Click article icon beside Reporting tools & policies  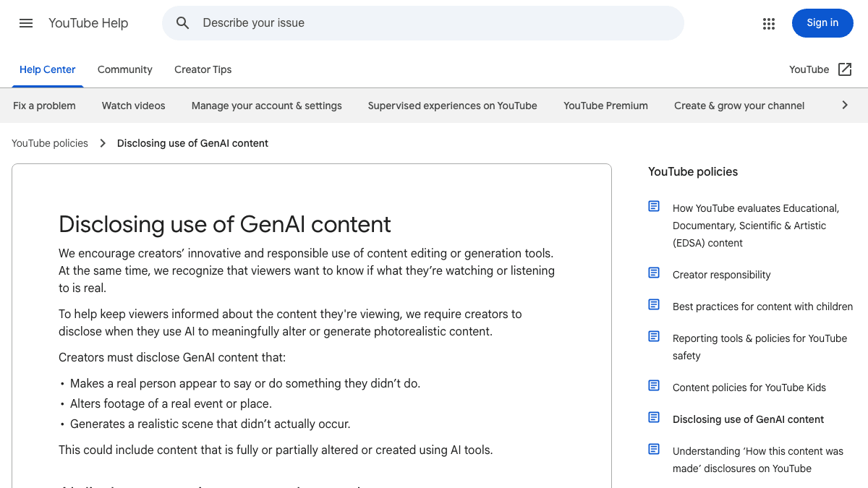point(654,337)
